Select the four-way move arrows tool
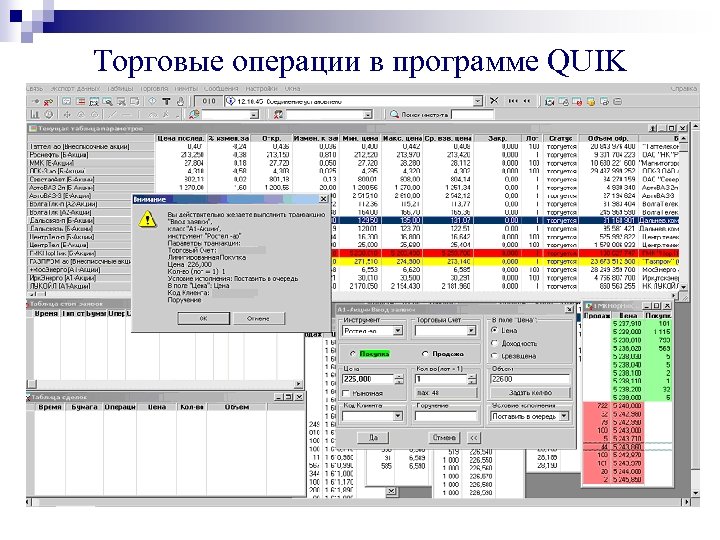This screenshot has height=540, width=720. (x=67, y=114)
